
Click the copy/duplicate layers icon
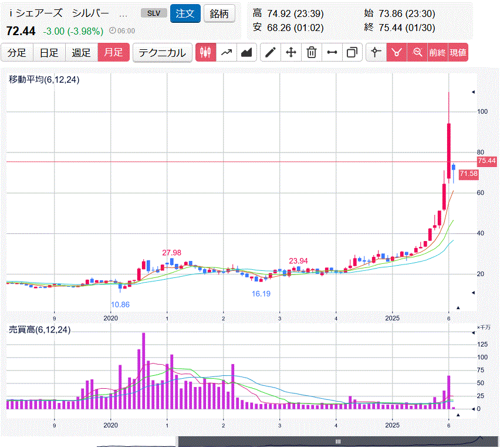point(352,53)
